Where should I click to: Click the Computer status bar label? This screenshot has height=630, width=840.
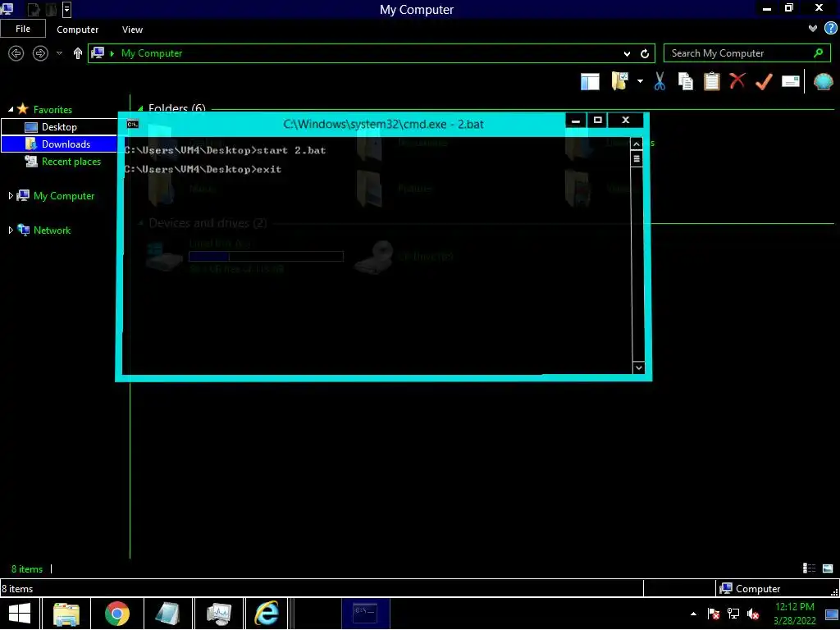(757, 589)
